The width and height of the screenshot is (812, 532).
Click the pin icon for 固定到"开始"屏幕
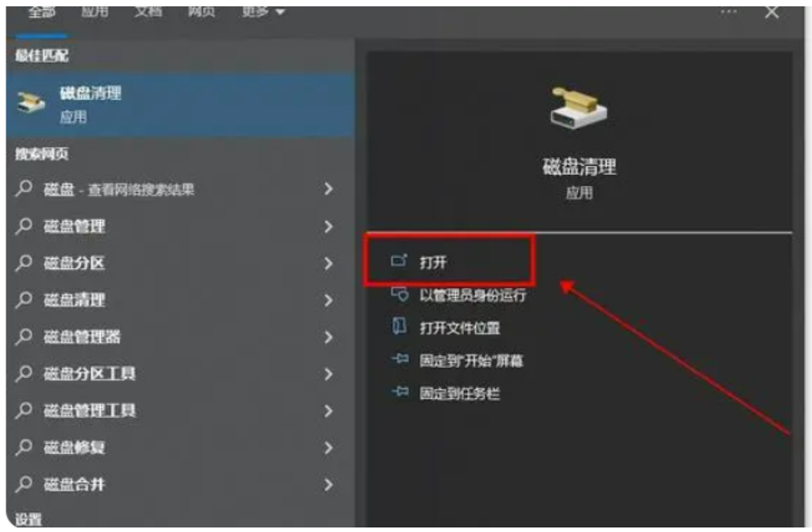point(400,359)
